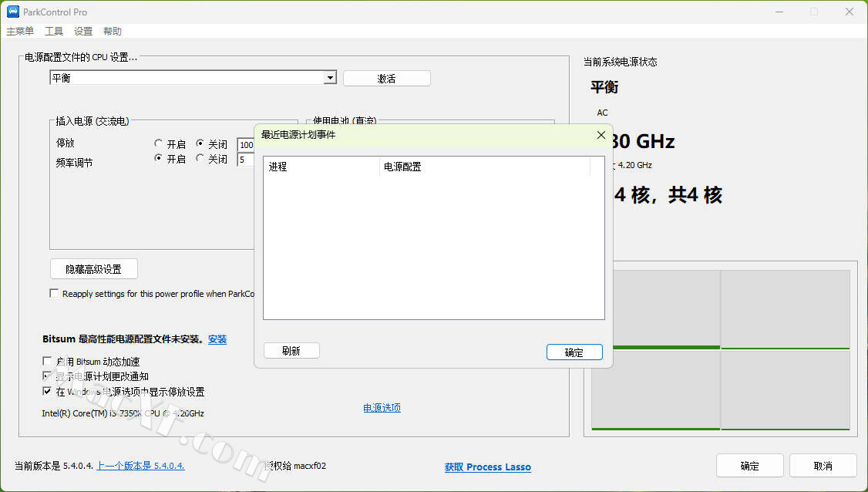The image size is (868, 492).
Task: Open the 电源选项 link
Action: 382,408
